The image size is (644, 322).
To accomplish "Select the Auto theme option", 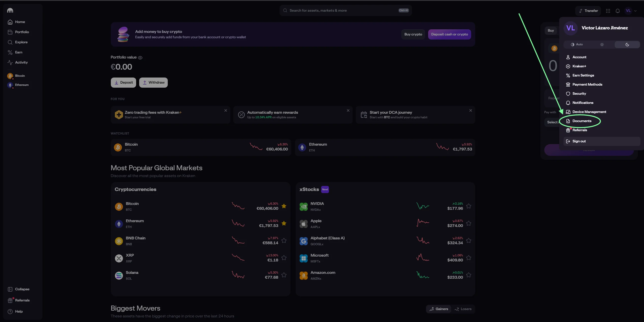I will 577,45.
